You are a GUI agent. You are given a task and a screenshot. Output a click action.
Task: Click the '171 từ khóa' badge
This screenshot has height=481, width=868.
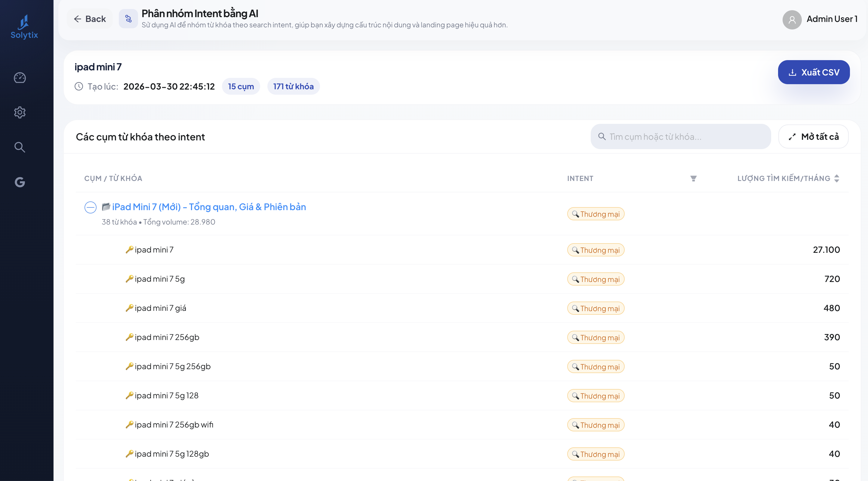(294, 87)
